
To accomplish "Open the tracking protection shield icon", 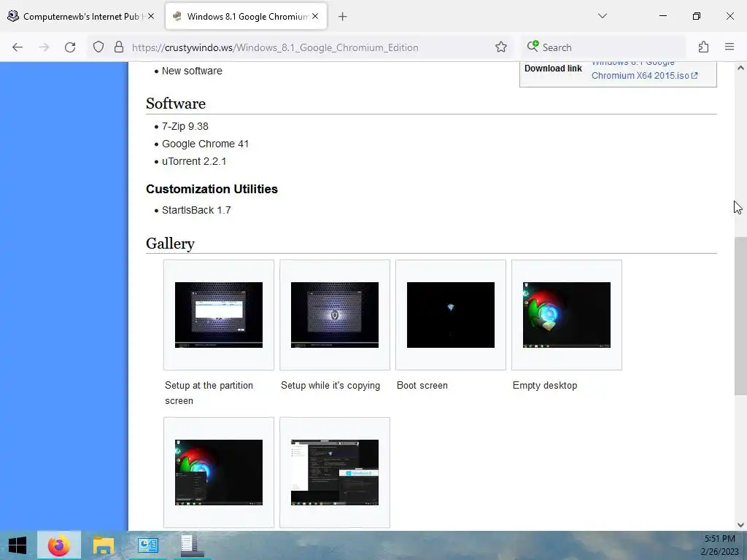I will pos(98,47).
